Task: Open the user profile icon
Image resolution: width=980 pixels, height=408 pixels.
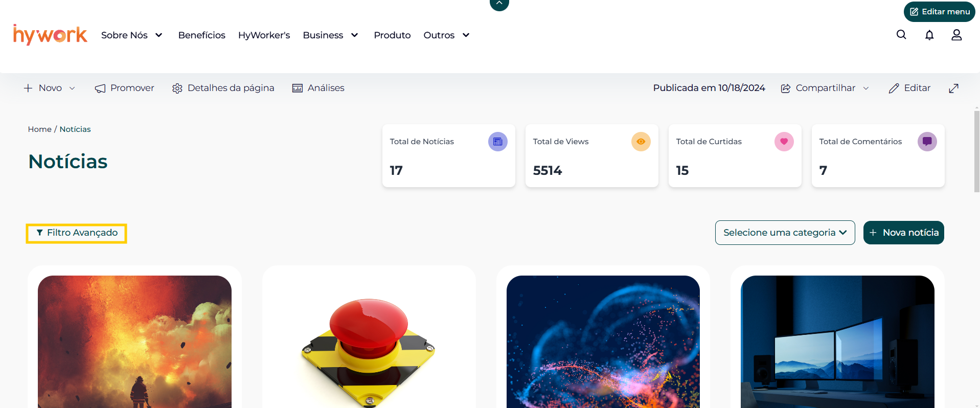Action: tap(956, 35)
